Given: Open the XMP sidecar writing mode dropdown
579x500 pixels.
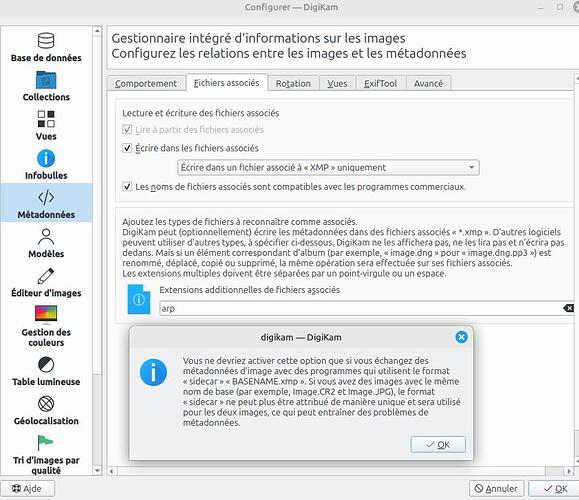Looking at the screenshot, I should pos(328,167).
